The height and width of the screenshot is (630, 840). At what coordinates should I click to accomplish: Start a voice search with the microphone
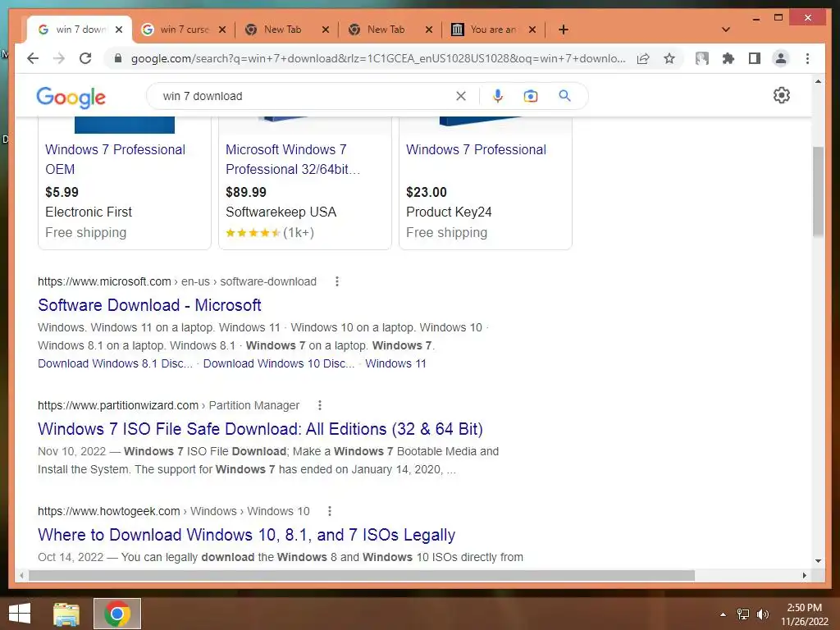point(498,96)
